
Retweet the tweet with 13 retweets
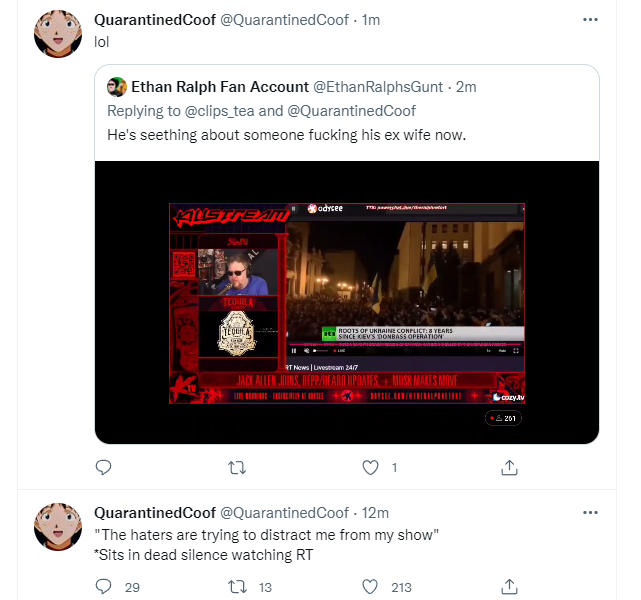[237, 587]
